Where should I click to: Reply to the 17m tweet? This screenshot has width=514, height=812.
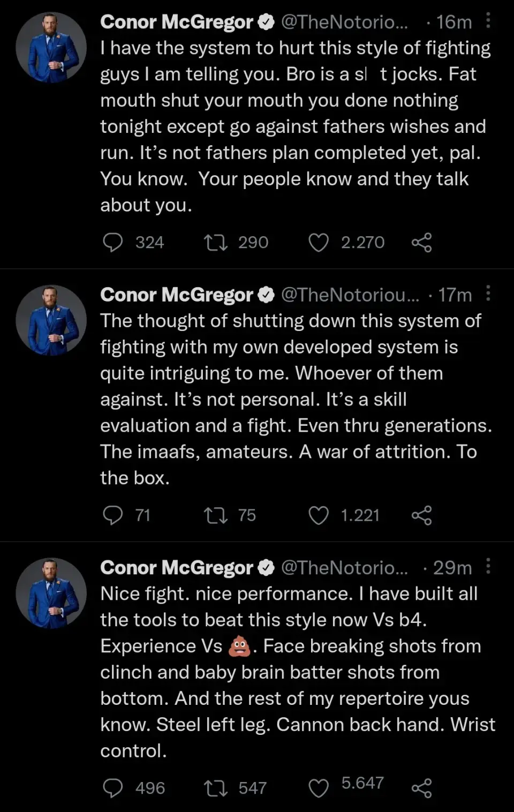tap(113, 515)
